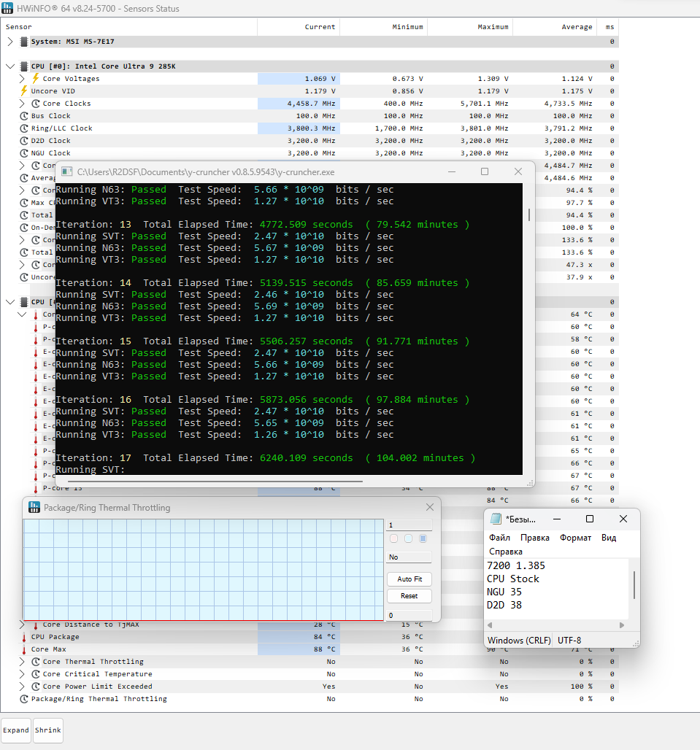Collapse the CPU [#0] Intel Core Ultra 9 285K section
The width and height of the screenshot is (700, 750).
[x=10, y=66]
